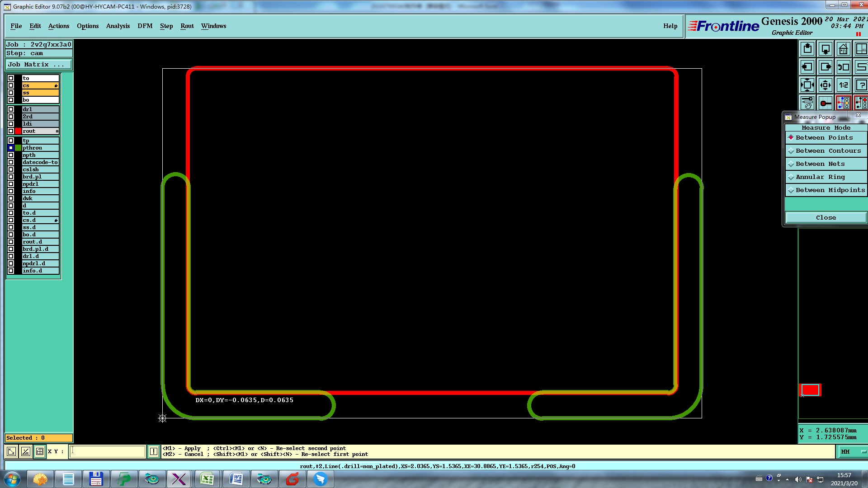Open the DFM menu
The width and height of the screenshot is (868, 488).
(145, 26)
